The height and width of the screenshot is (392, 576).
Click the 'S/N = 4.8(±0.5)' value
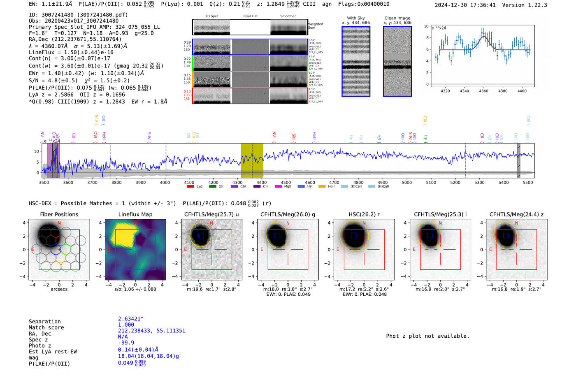[x=53, y=81]
